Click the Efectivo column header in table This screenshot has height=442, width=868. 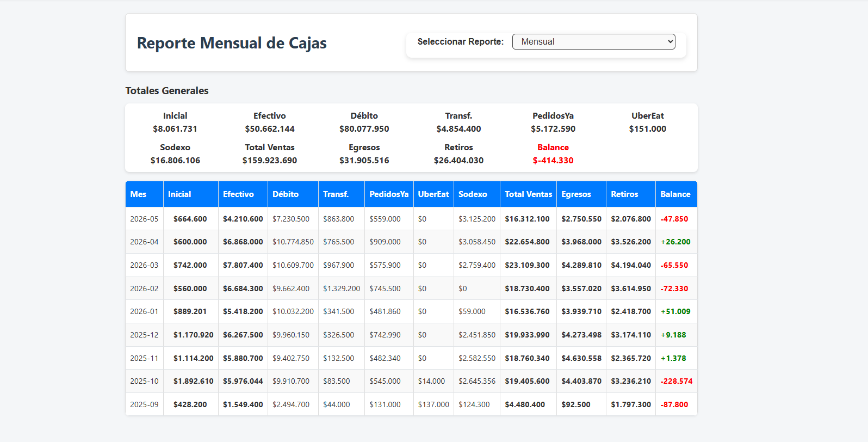[x=243, y=194]
